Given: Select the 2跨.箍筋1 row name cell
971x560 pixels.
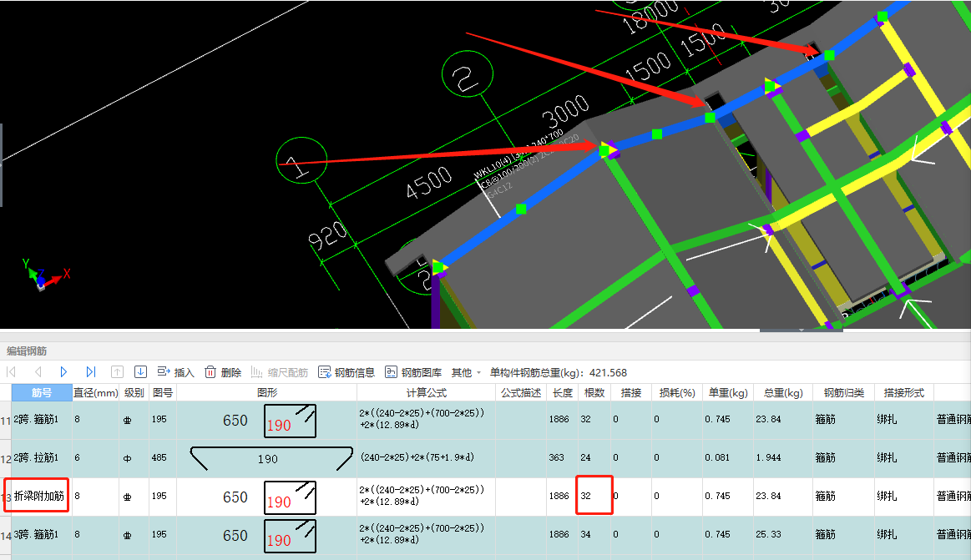Looking at the screenshot, I should pos(42,420).
